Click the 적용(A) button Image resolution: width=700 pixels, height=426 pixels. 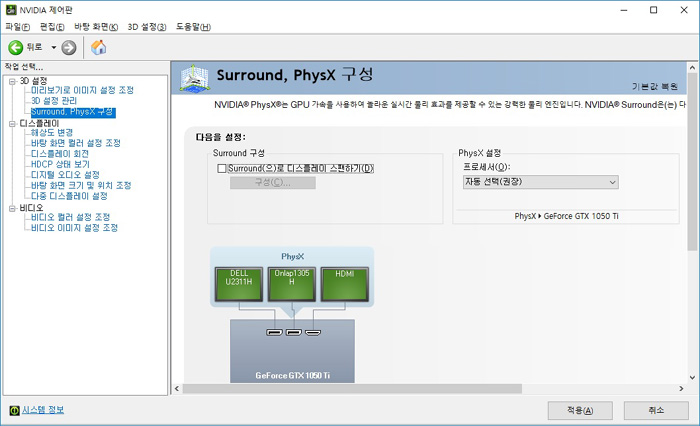580,410
